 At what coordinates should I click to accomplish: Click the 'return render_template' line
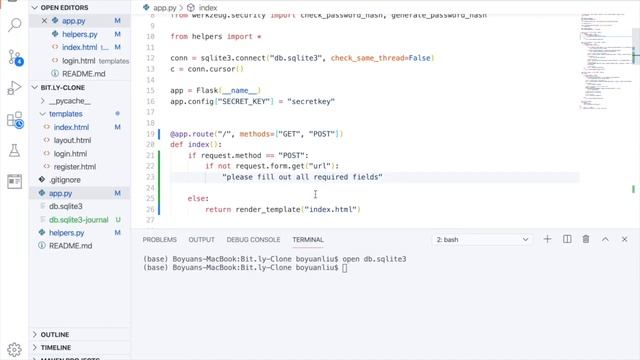tap(283, 209)
